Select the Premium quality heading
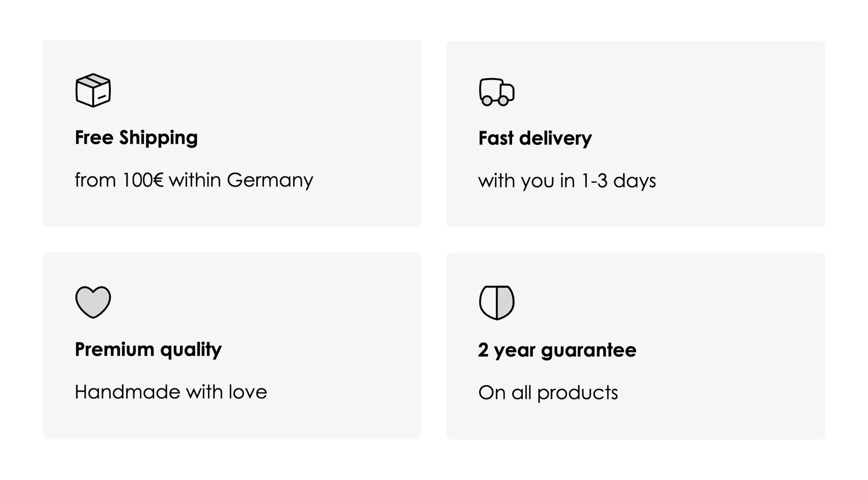 click(148, 350)
